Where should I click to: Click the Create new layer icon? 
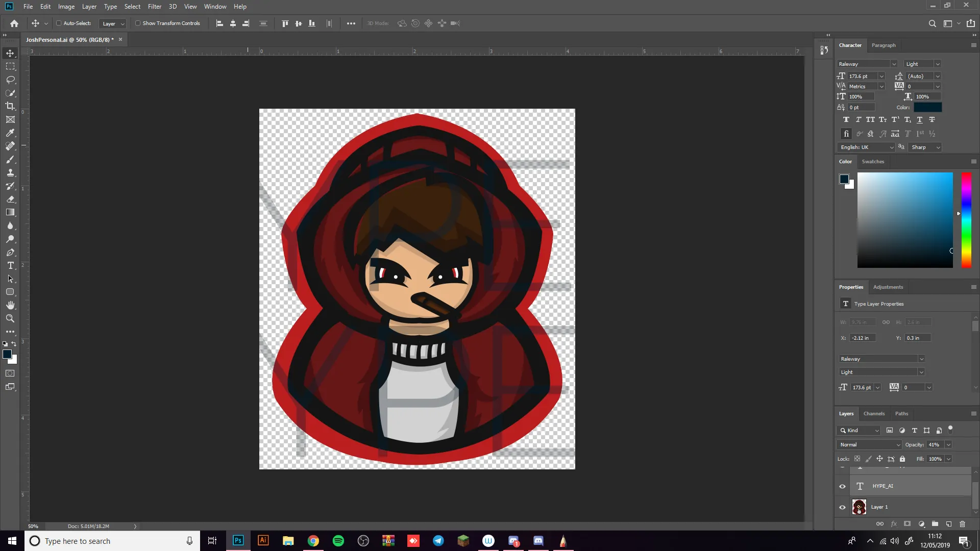pos(948,524)
